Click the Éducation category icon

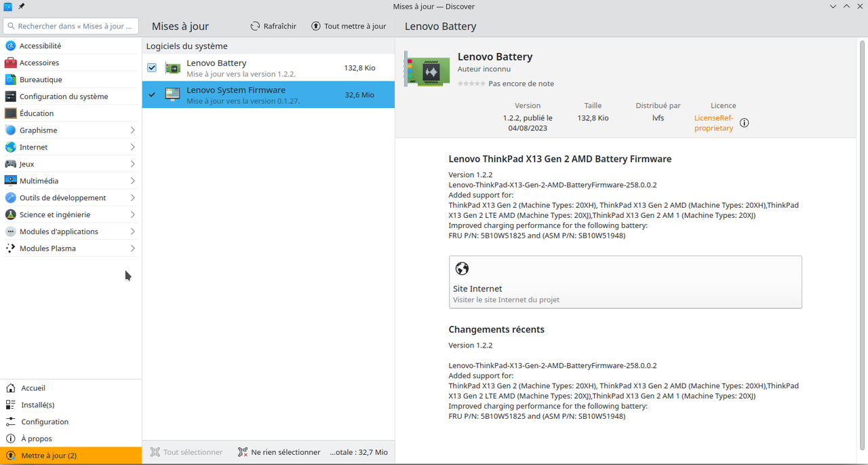10,113
